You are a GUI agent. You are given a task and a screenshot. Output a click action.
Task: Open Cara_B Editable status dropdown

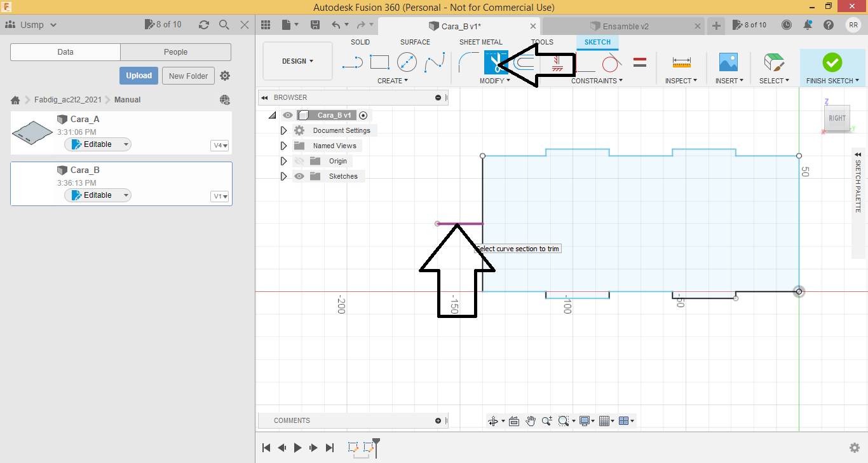[98, 195]
